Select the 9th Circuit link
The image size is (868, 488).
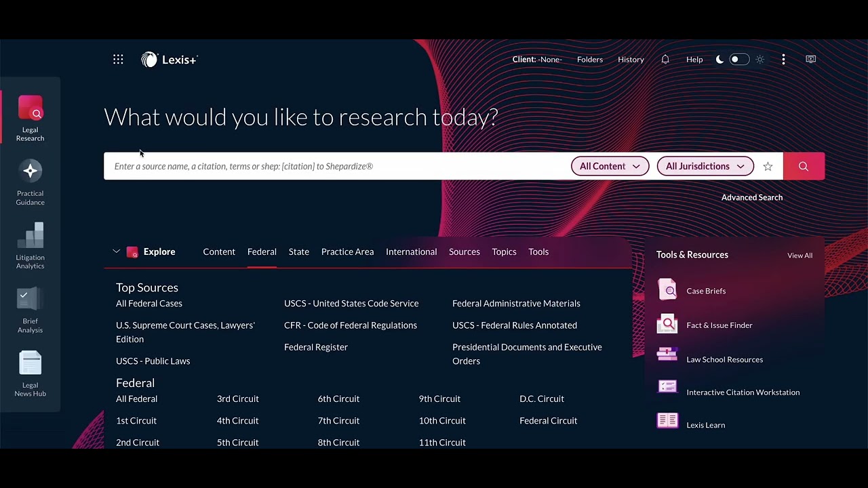pyautogui.click(x=439, y=399)
